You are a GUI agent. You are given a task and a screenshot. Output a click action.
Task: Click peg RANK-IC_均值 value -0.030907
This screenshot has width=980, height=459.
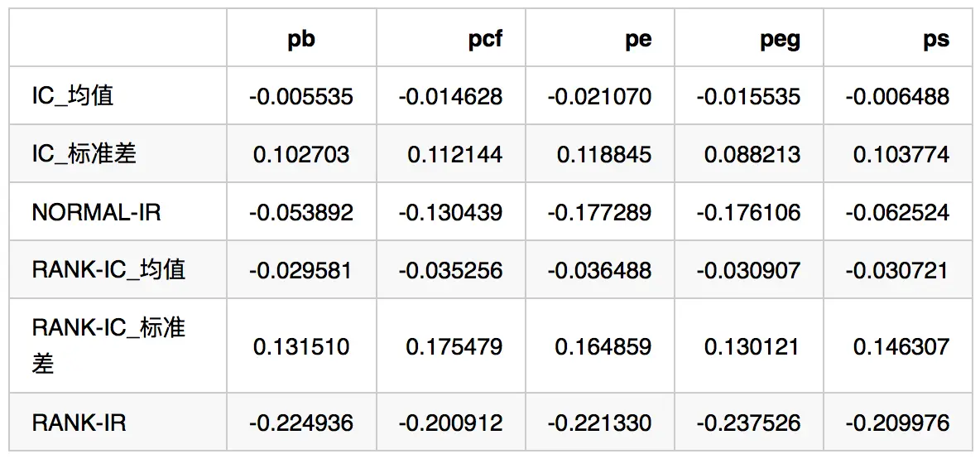(x=748, y=270)
